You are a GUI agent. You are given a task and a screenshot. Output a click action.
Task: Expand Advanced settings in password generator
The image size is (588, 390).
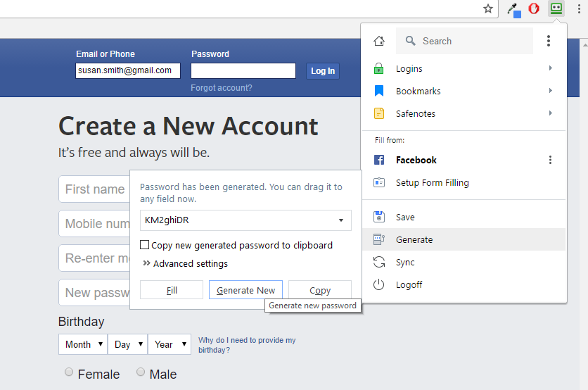(185, 264)
